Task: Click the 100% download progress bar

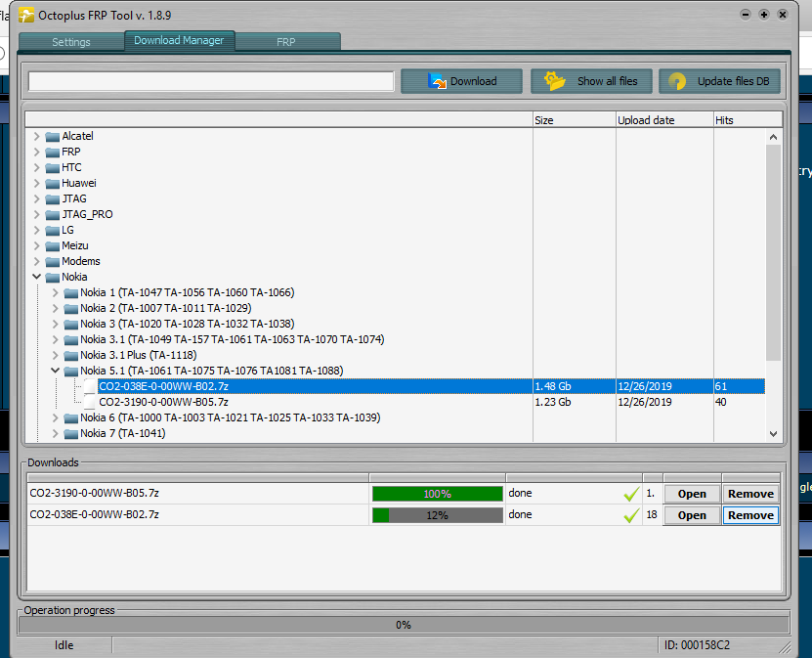Action: click(438, 494)
